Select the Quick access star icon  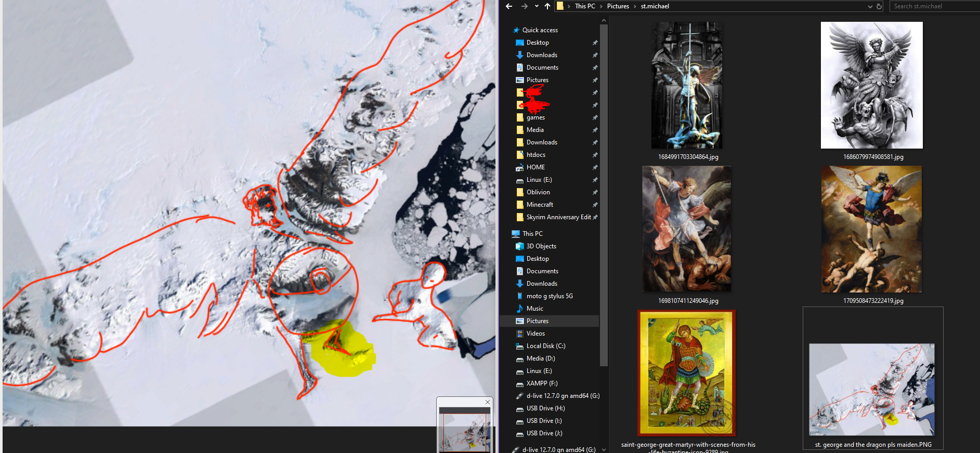point(516,30)
